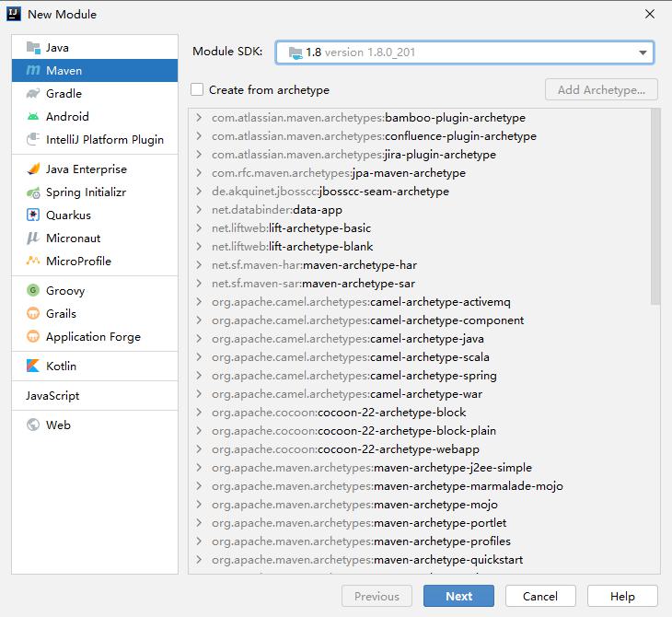
Task: Expand net.databinder data-app node
Action: [199, 210]
